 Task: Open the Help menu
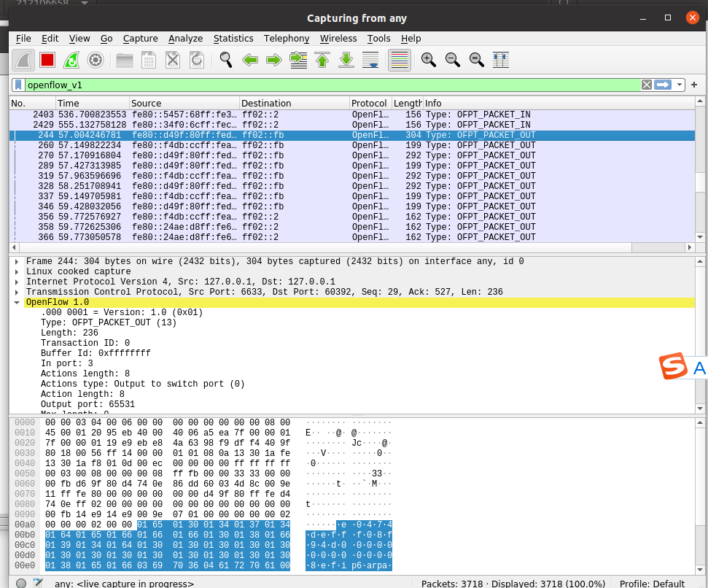[411, 39]
